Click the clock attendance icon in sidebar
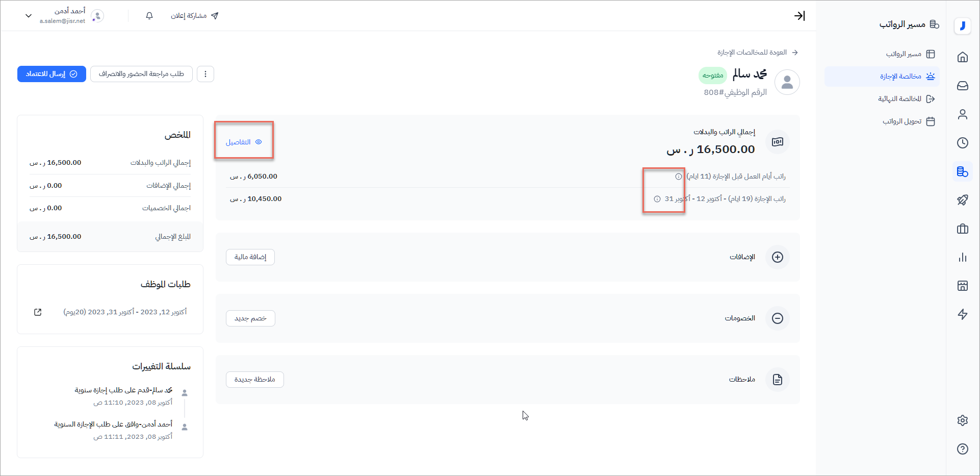This screenshot has width=980, height=476. pos(962,143)
